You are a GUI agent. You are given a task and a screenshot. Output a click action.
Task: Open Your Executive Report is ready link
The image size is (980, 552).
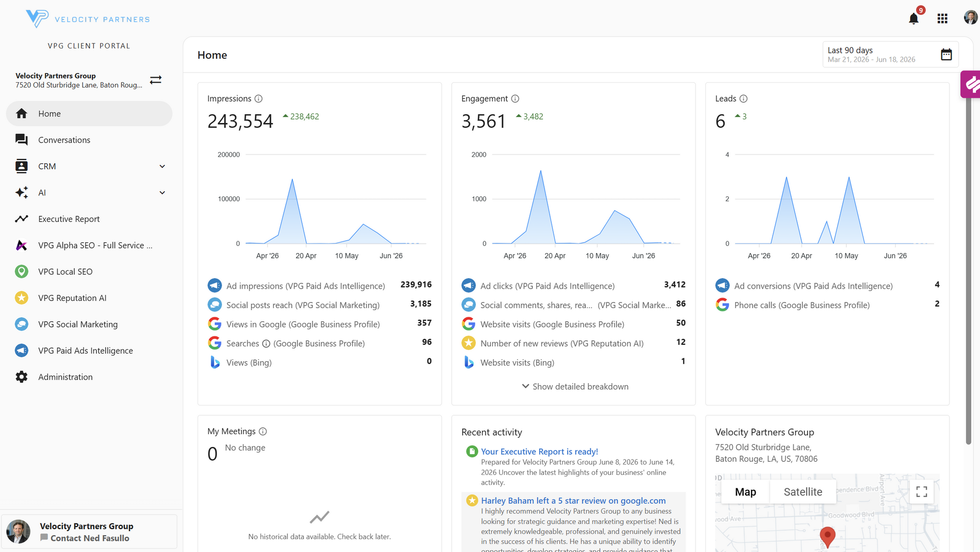click(540, 451)
